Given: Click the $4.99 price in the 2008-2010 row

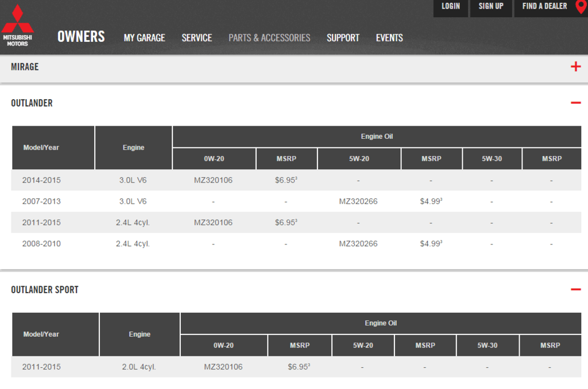Looking at the screenshot, I should [x=431, y=244].
